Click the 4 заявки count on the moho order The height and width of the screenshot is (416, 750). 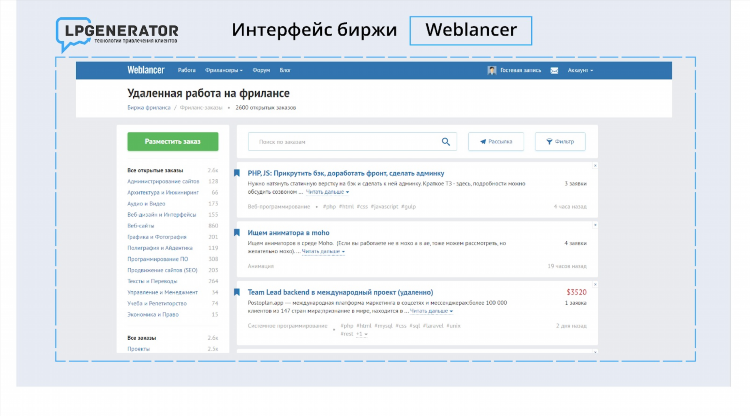(575, 243)
